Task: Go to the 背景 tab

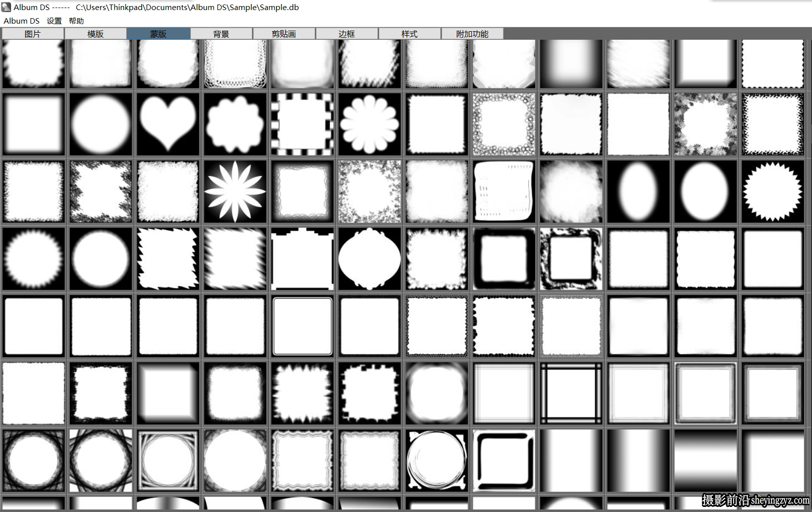Action: click(221, 34)
